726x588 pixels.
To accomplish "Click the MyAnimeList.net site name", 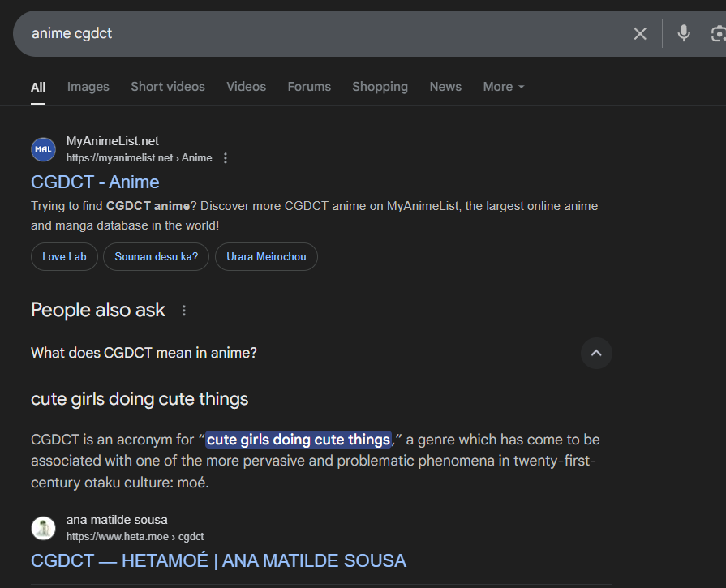I will coord(112,141).
